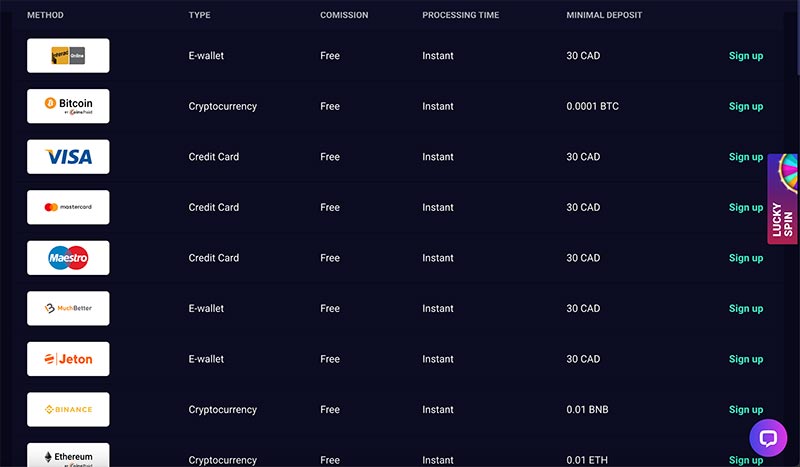Choose the Ethereum payment logo
The height and width of the screenshot is (467, 800).
pos(68,455)
